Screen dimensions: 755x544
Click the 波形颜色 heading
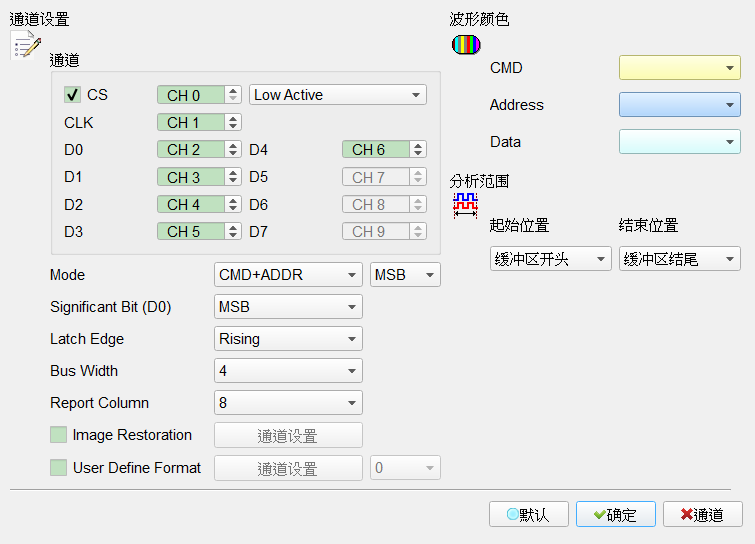[479, 19]
